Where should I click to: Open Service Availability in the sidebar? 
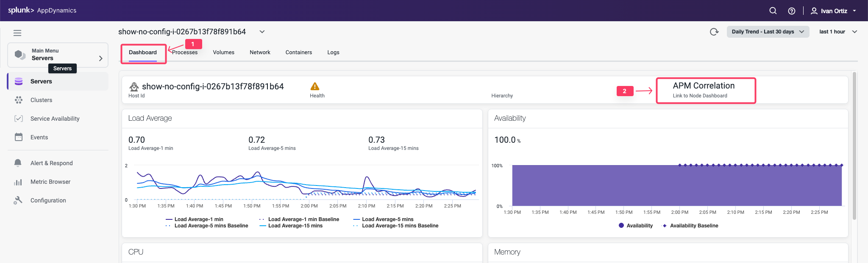pyautogui.click(x=55, y=119)
